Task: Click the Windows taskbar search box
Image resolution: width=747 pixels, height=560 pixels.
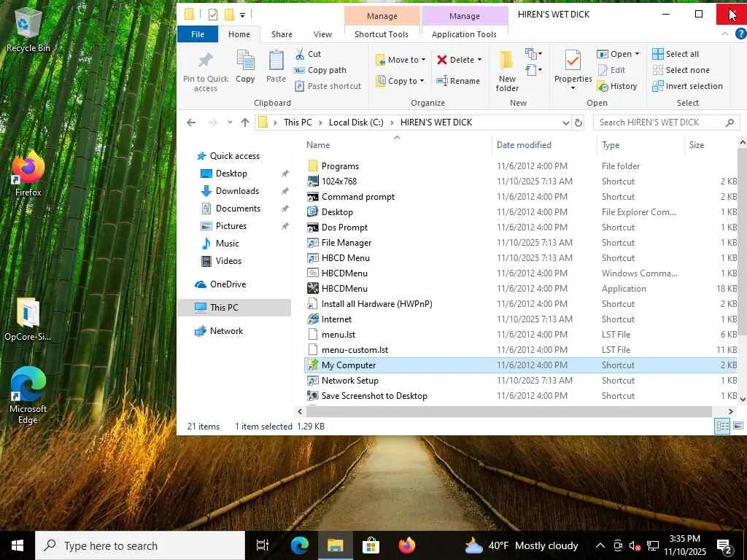Action: click(140, 545)
